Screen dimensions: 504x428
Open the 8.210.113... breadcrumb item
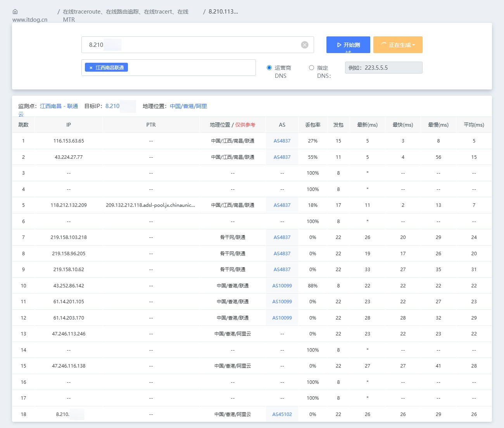(x=223, y=12)
